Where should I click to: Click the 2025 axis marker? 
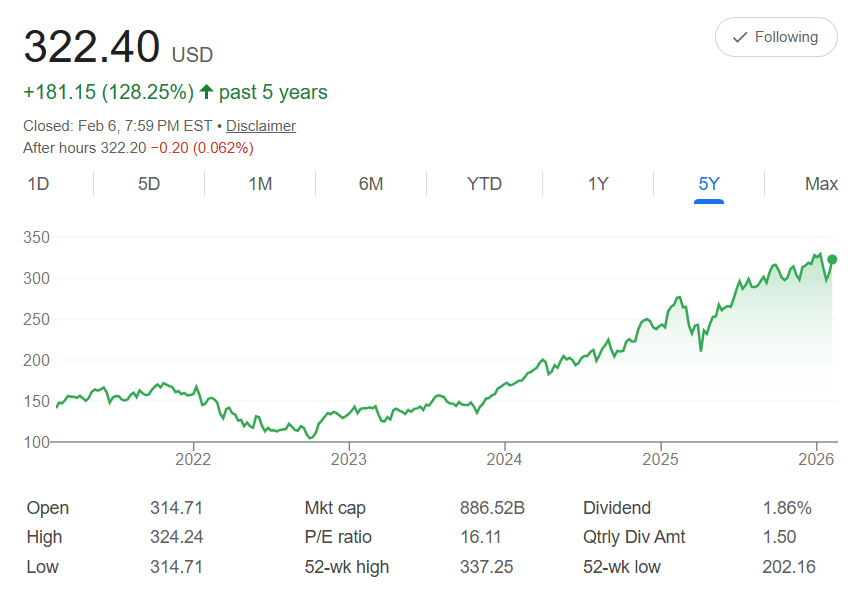pos(660,459)
